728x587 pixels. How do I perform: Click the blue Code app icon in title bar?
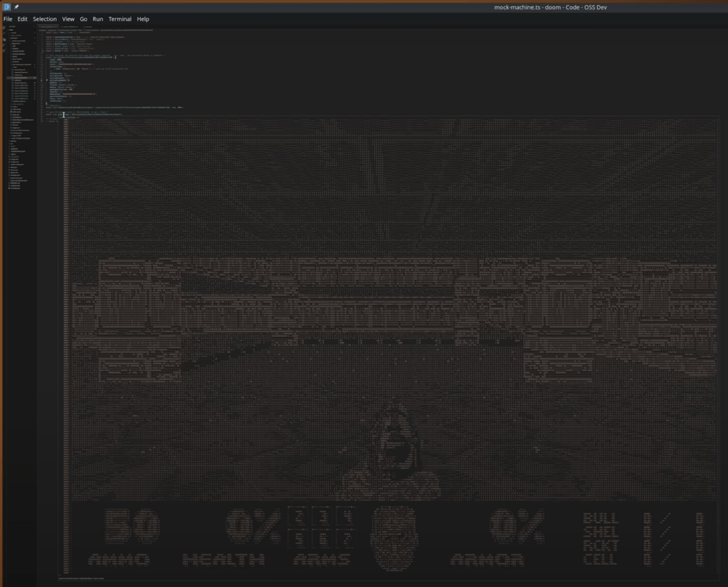coord(7,7)
